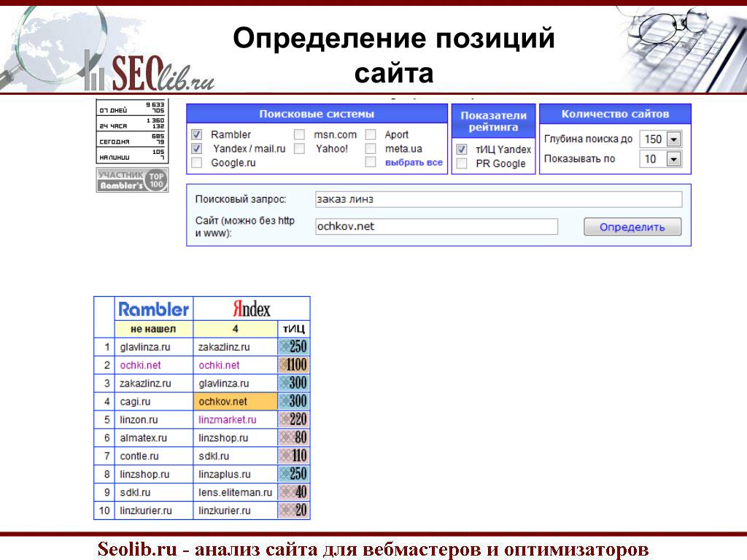Open glavlinza.ru in Rambler column

145,347
